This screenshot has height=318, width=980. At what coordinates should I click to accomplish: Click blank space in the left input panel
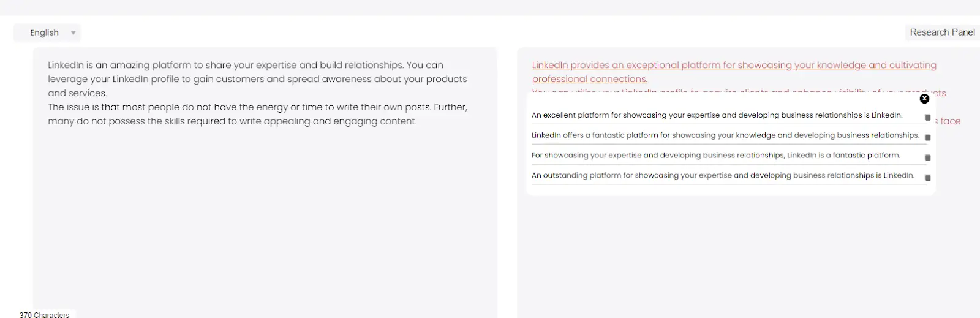(265, 221)
